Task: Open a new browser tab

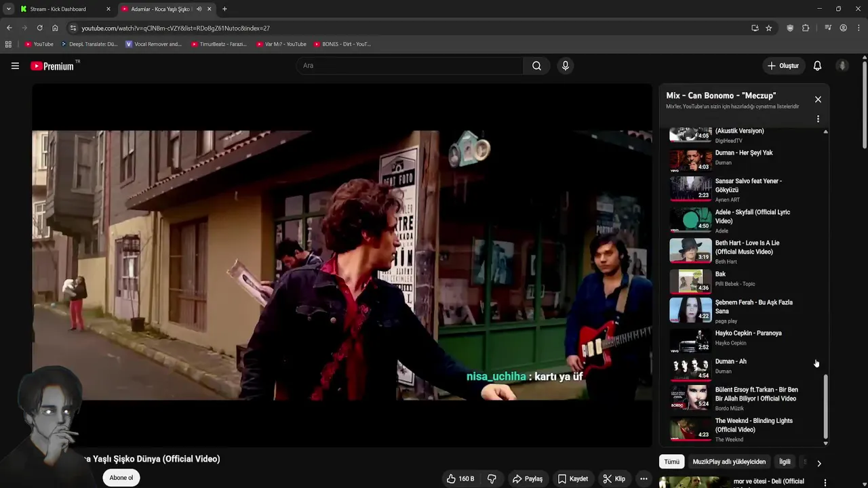Action: [224, 9]
